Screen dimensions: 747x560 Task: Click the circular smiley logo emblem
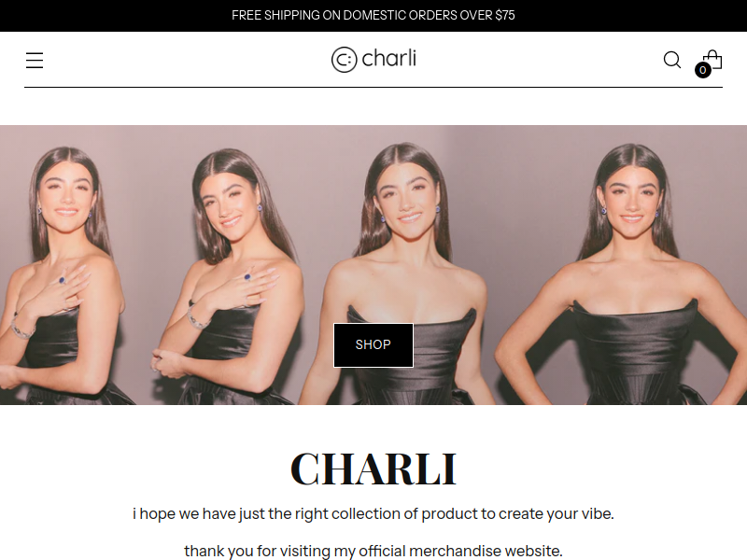point(344,60)
